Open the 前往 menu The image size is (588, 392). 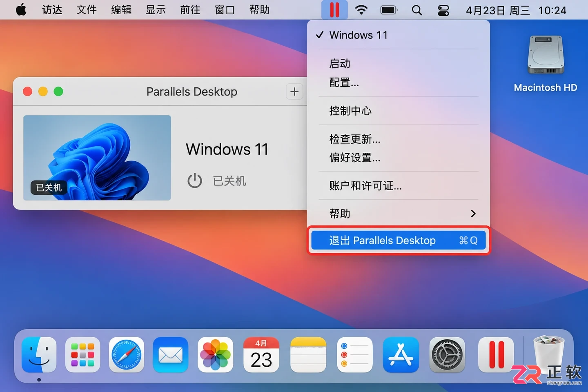click(190, 10)
